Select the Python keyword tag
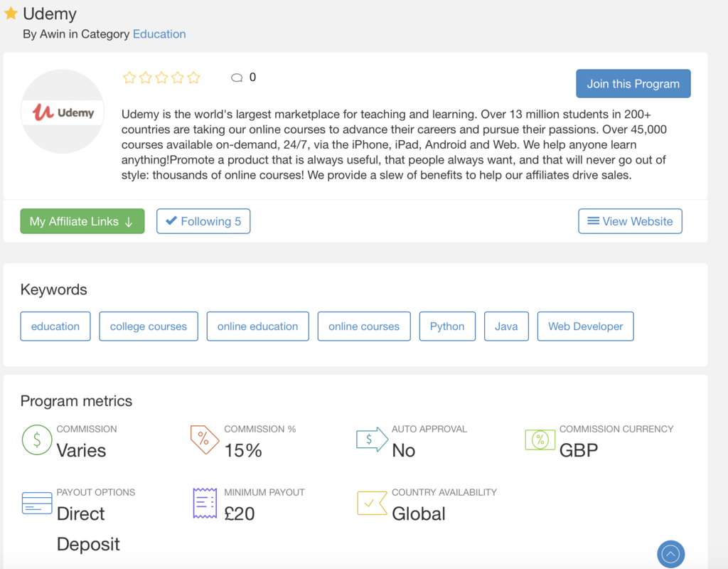 447,326
